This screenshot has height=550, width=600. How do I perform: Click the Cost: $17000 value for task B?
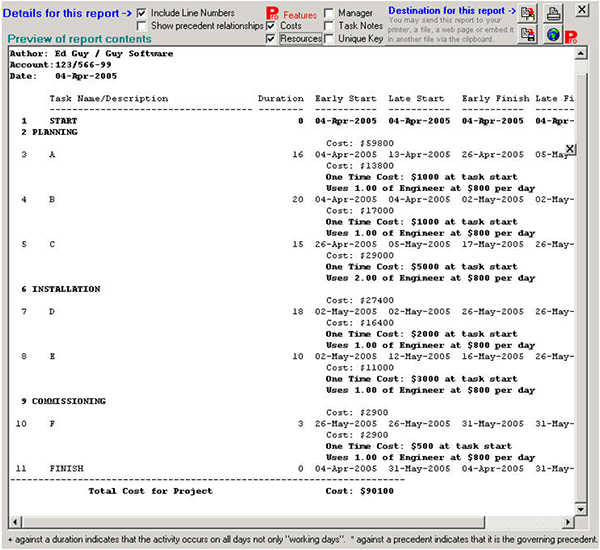click(x=360, y=211)
